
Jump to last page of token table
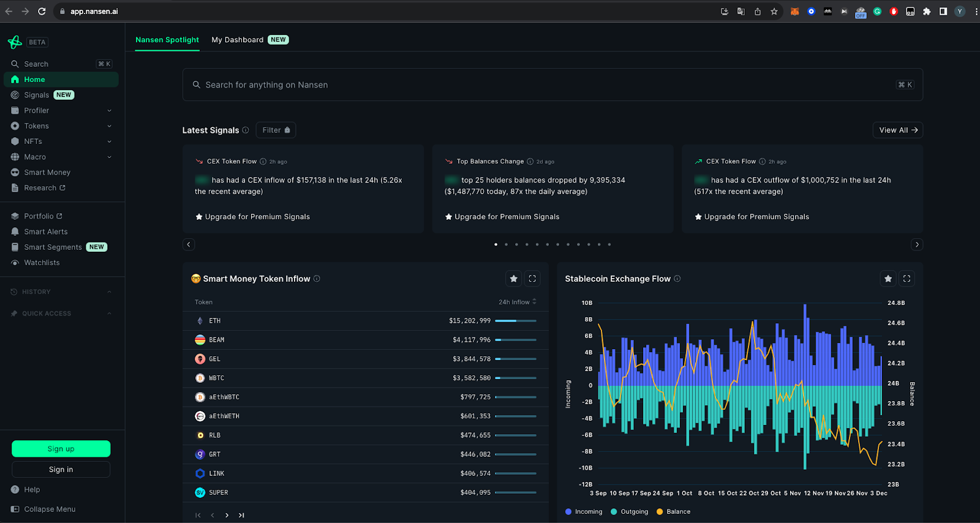[241, 515]
